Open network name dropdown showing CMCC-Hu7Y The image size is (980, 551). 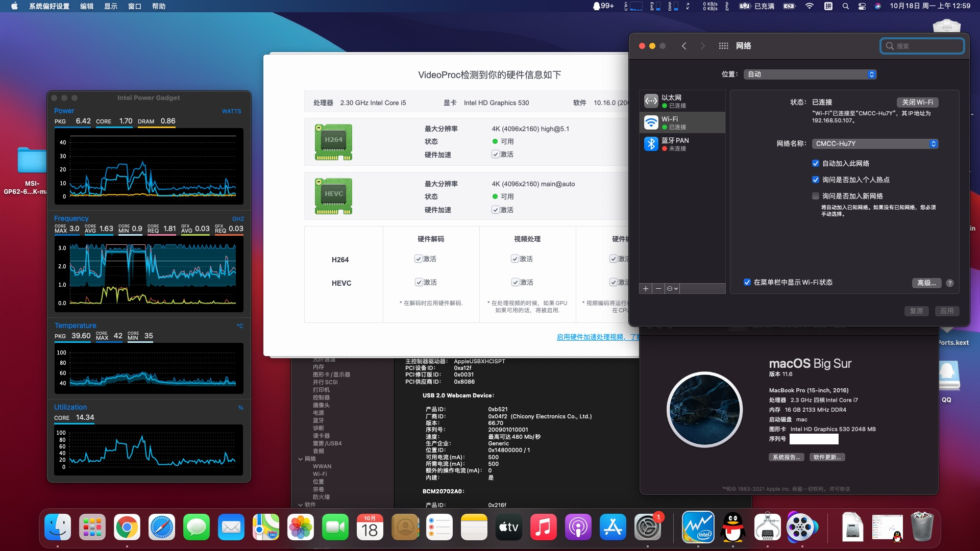875,144
